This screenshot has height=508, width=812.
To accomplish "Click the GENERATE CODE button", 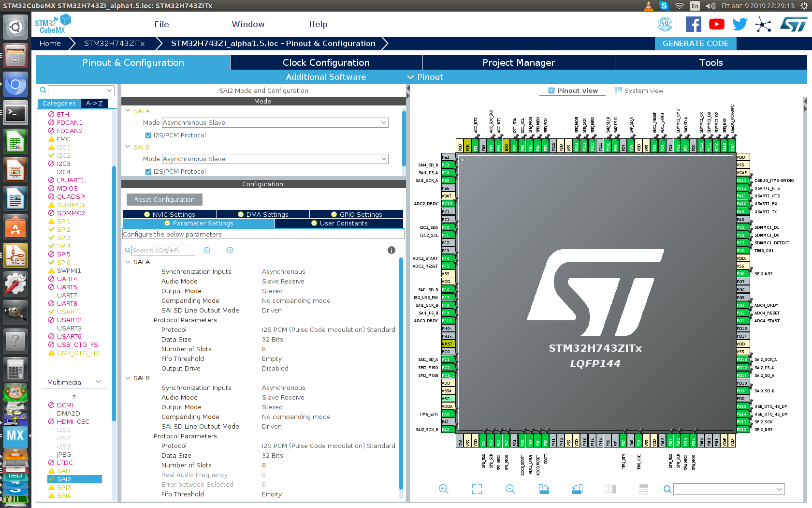I will point(696,44).
